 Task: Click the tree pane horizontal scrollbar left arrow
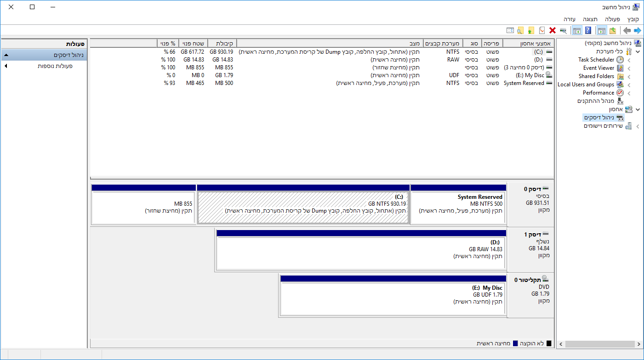coord(561,344)
